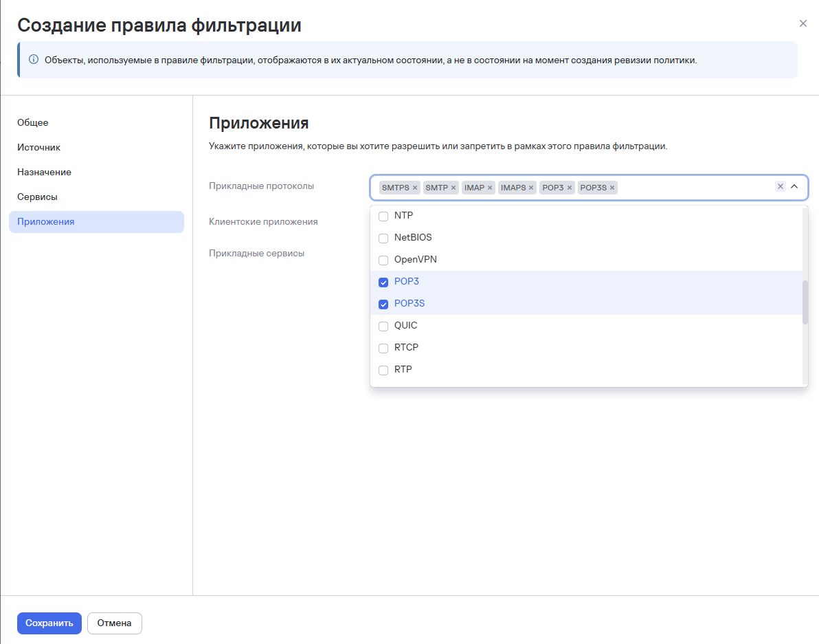Click the Отмена button
819x644 pixels.
[114, 623]
